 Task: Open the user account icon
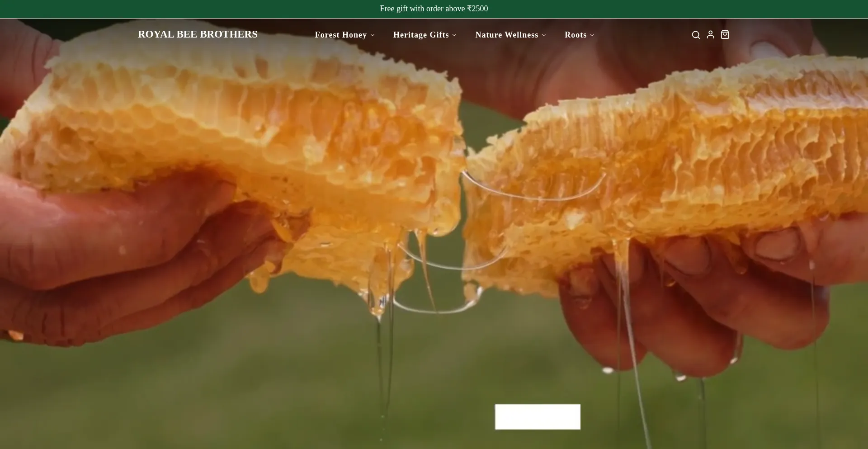coord(710,35)
